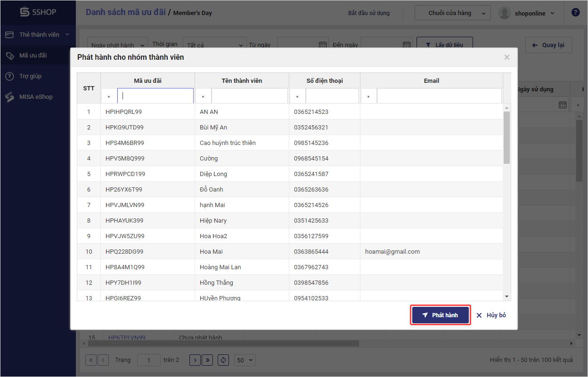The width and height of the screenshot is (588, 377).
Task: Click the dialog scrollbar down arrow
Action: click(x=507, y=297)
